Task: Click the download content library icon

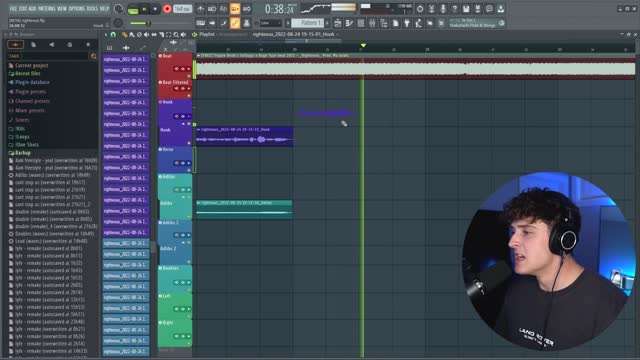Action: point(501,9)
